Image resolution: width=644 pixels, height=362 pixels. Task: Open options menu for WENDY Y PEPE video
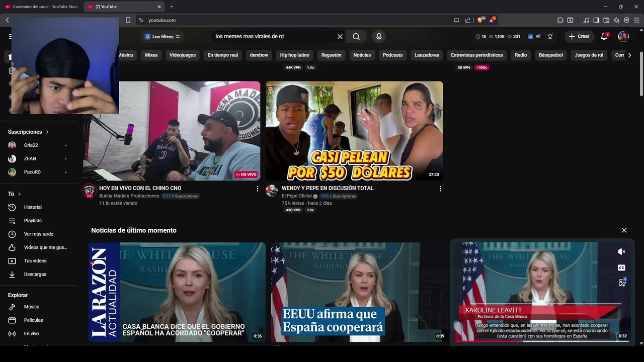pyautogui.click(x=440, y=189)
